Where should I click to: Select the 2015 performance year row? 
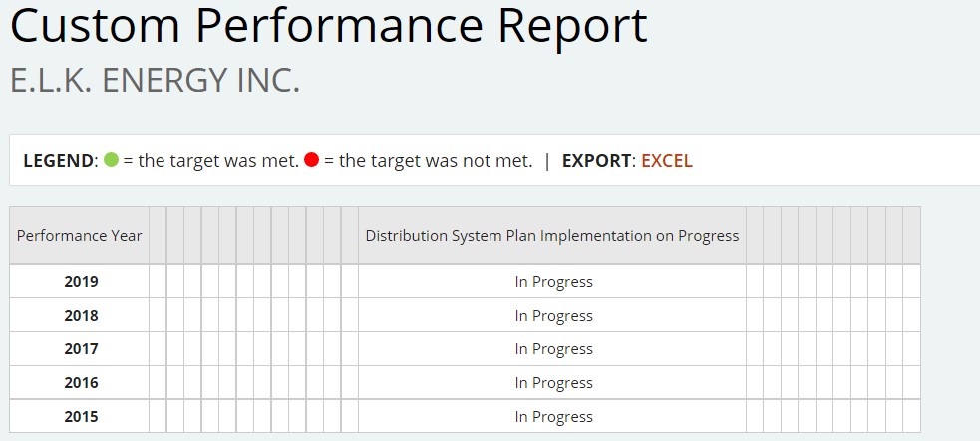click(81, 417)
